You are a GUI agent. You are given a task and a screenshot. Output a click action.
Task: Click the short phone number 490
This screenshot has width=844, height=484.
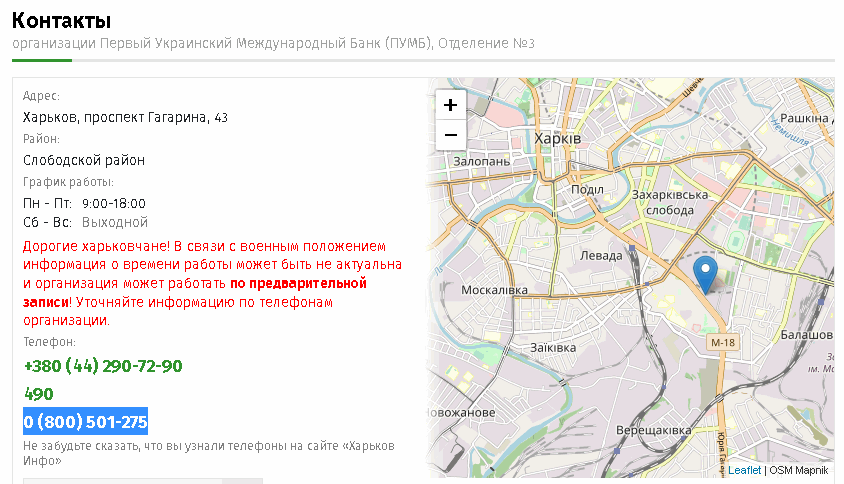click(x=39, y=394)
